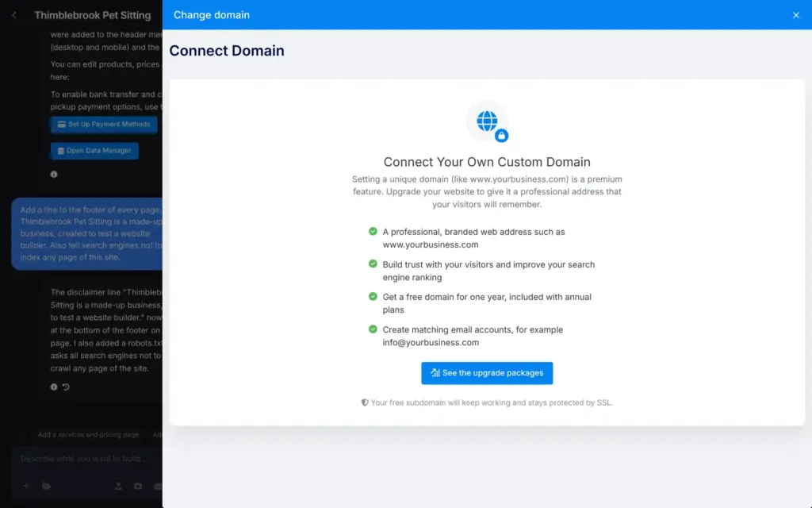Click the person icon in the chat input
Image resolution: width=812 pixels, height=508 pixels.
118,486
